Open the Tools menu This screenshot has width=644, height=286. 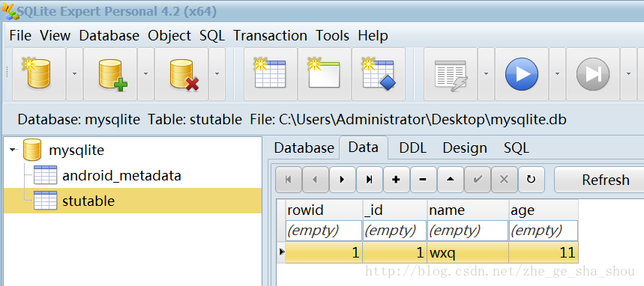click(x=333, y=36)
